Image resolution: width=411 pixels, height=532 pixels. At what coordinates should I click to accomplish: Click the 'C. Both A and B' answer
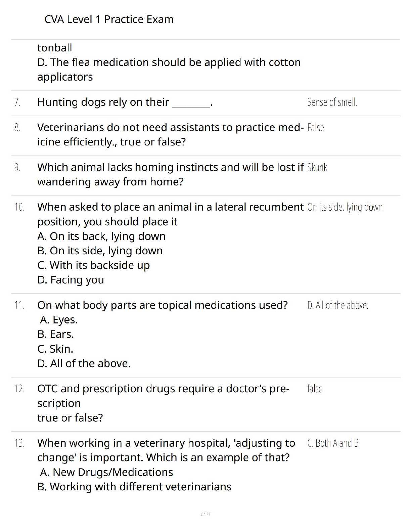tap(333, 443)
